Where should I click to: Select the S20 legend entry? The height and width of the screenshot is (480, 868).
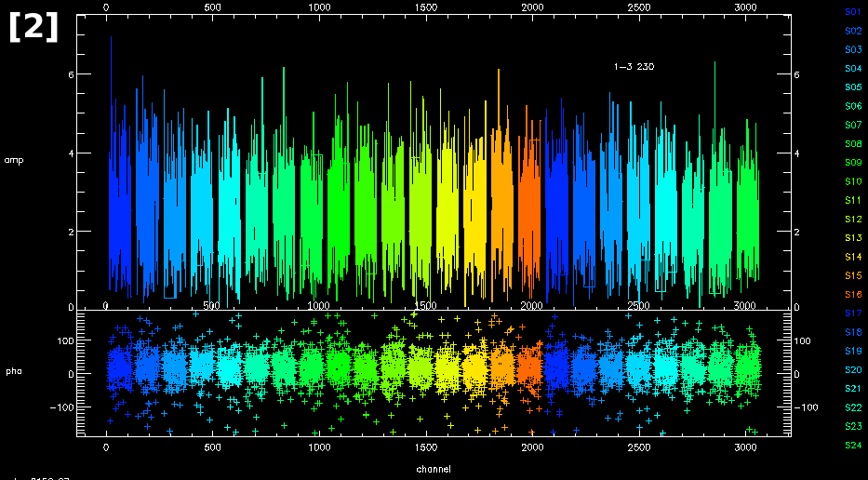tap(852, 370)
